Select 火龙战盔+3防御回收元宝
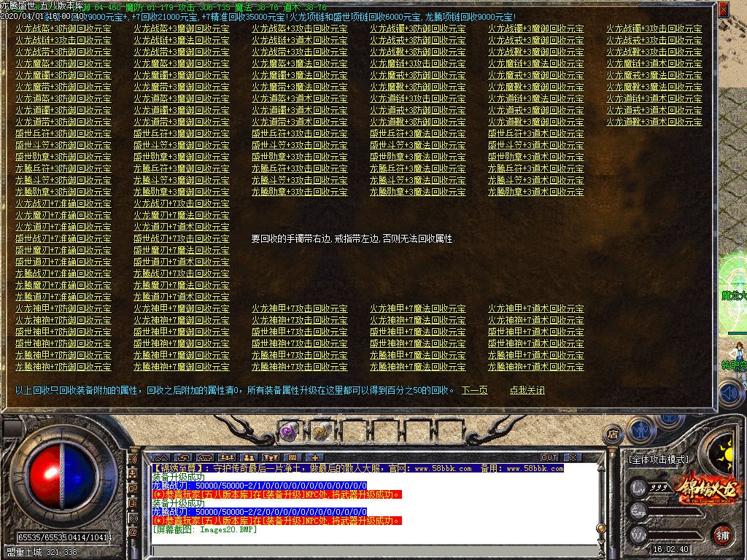Viewport: 747px width, 560px height. tap(63, 28)
